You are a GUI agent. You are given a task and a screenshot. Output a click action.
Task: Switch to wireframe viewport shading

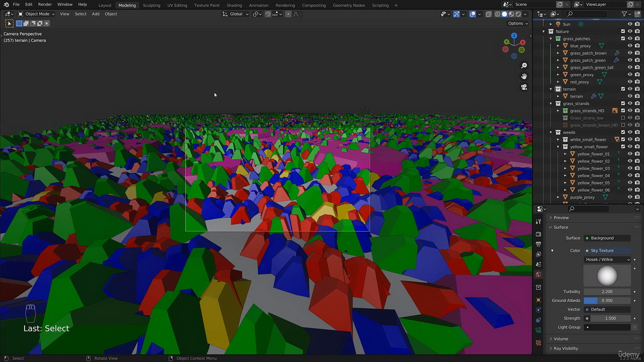(497, 14)
